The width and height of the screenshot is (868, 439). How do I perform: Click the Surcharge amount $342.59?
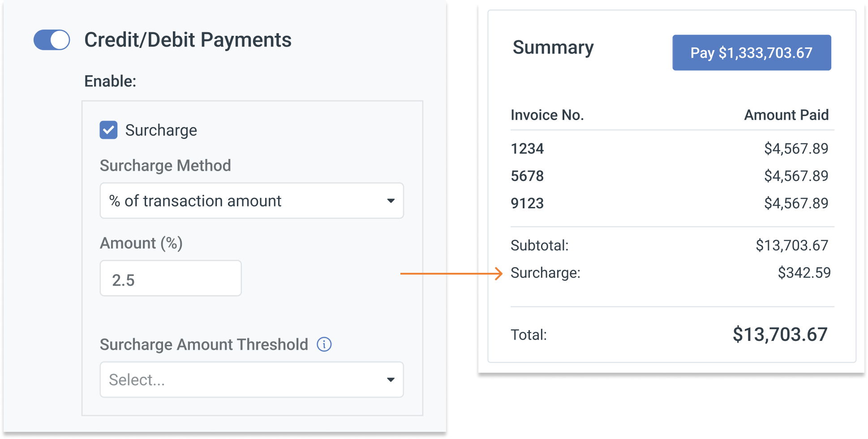[x=804, y=273]
